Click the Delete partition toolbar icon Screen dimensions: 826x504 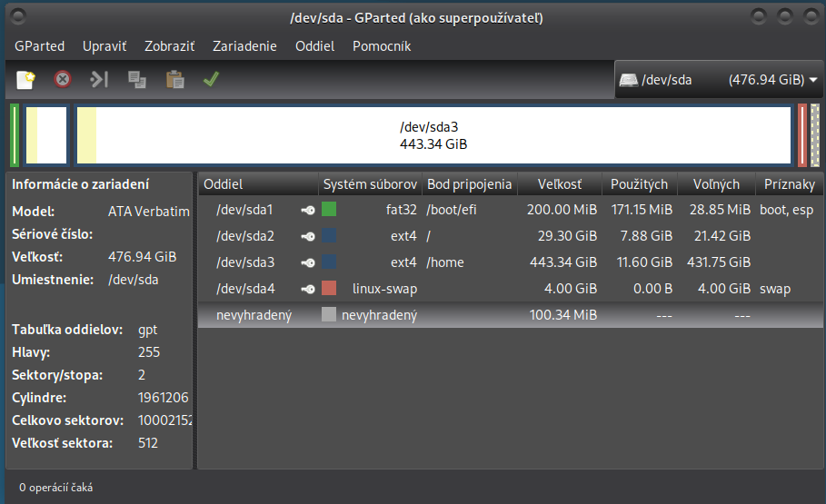(63, 80)
